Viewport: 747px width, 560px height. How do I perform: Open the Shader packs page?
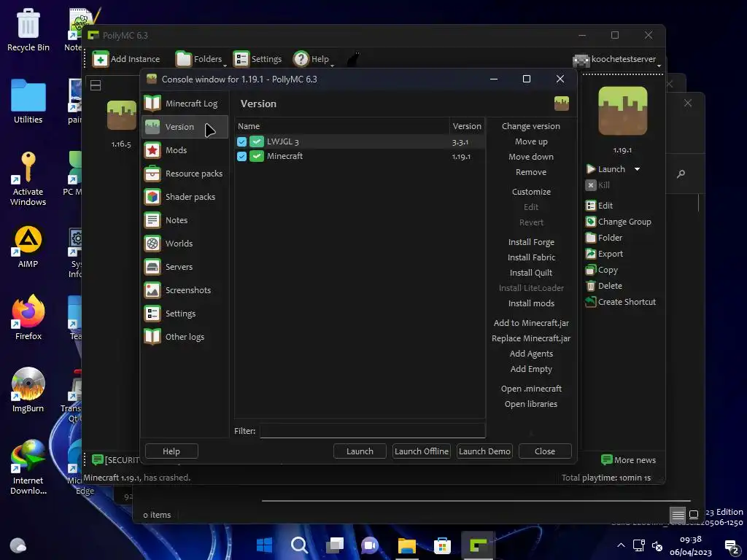point(185,197)
